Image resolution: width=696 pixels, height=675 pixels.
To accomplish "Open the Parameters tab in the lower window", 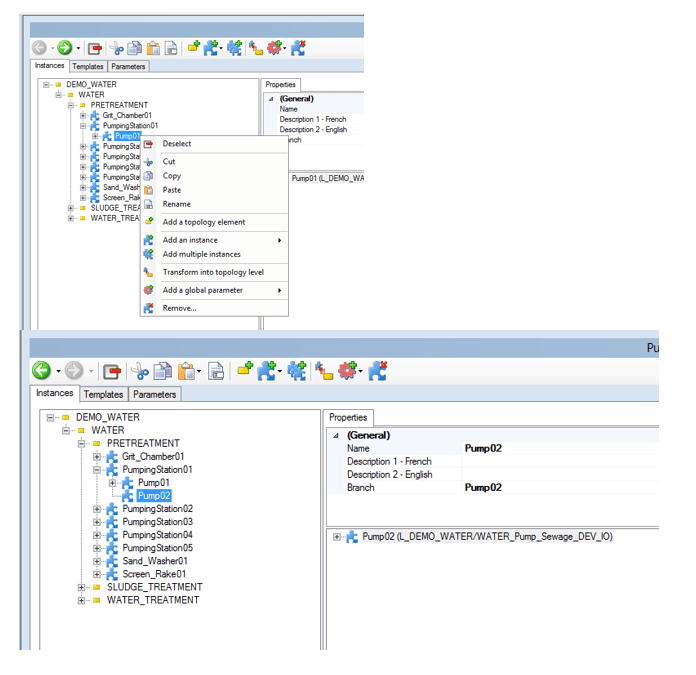I will [155, 395].
